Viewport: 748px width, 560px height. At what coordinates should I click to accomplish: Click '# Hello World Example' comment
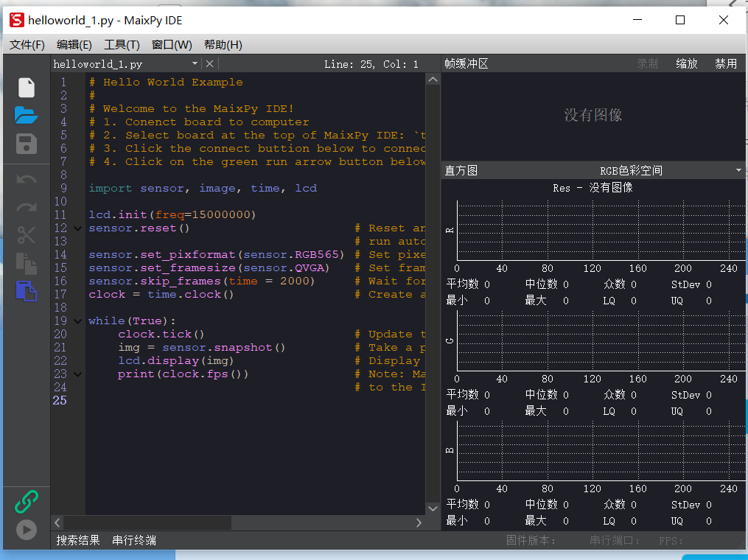[166, 83]
